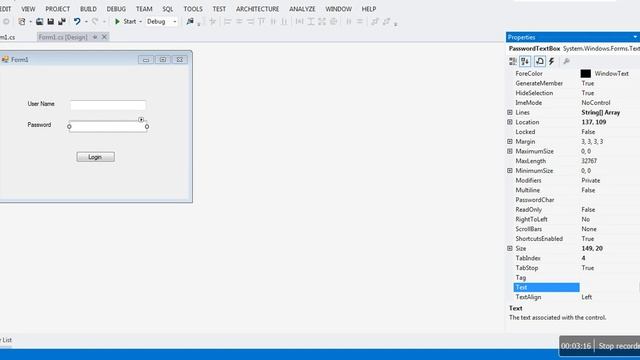Click the Make Same Width layout icon
640x360 pixels.
pyautogui.click(x=299, y=22)
